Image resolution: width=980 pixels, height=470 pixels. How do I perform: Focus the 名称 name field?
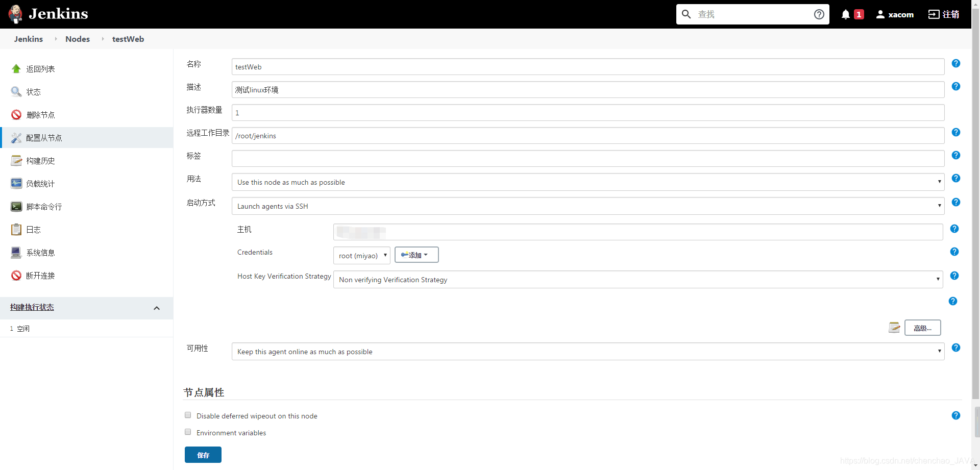[588, 67]
